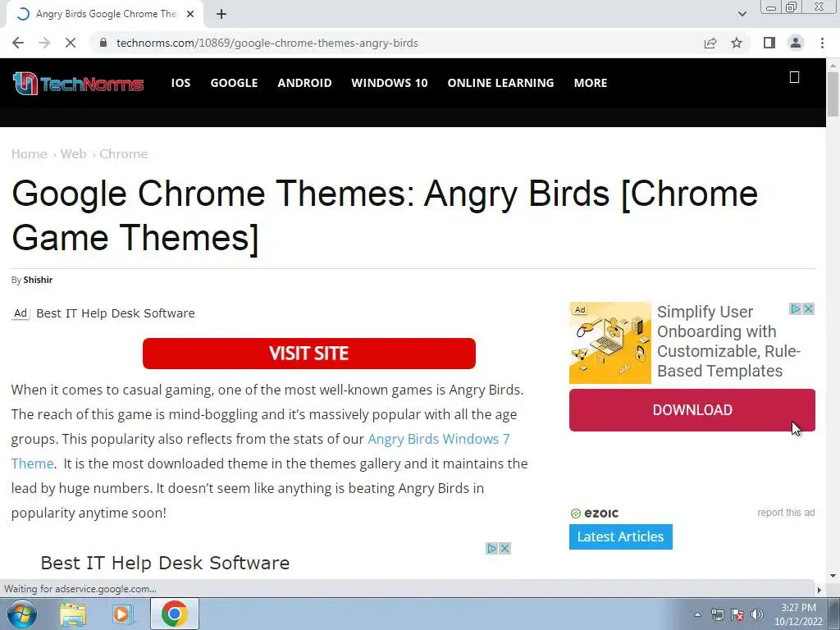The height and width of the screenshot is (630, 840).
Task: Open the Chrome side panel icon
Action: tap(769, 43)
